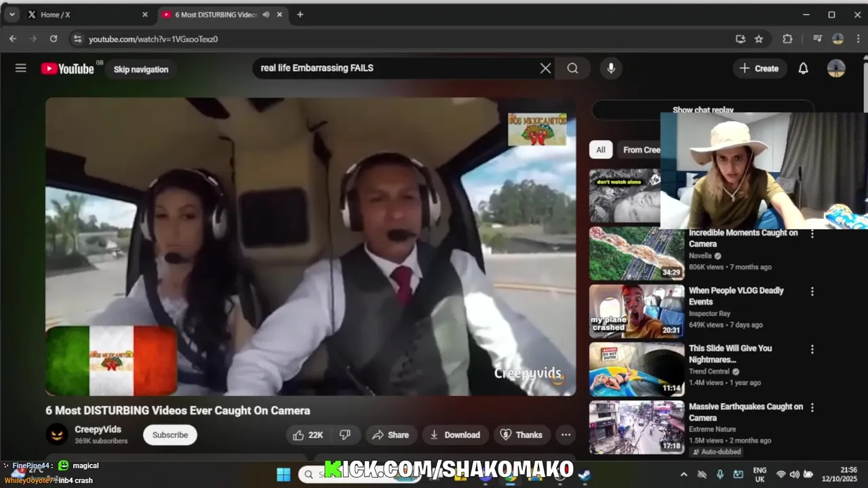Open 'don't watch alone' video thumbnail
Screen dimensions: 868x488
coord(625,195)
